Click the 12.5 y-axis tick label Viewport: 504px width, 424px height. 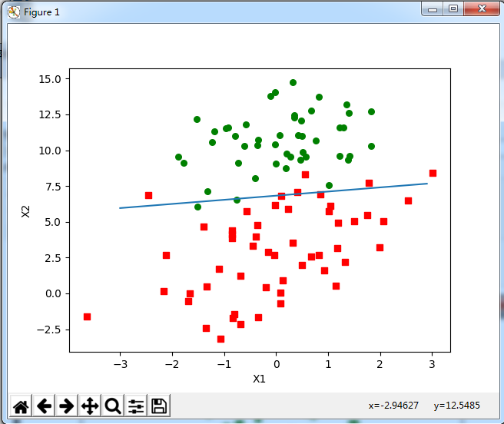(x=50, y=114)
